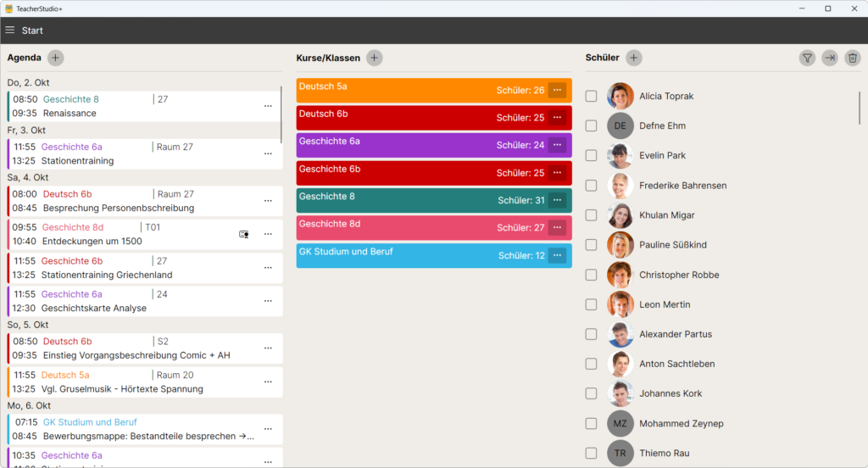This screenshot has width=868, height=468.
Task: Open Pauline Süßkind's profile picture
Action: pyautogui.click(x=620, y=245)
